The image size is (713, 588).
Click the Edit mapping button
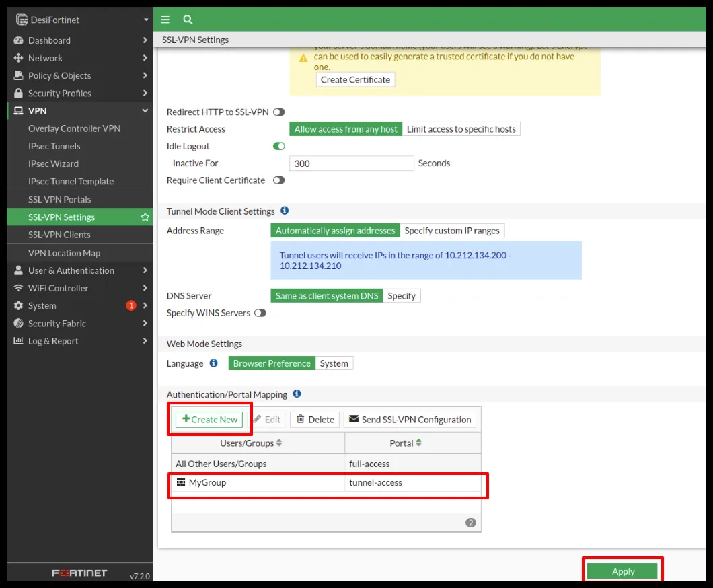click(267, 419)
